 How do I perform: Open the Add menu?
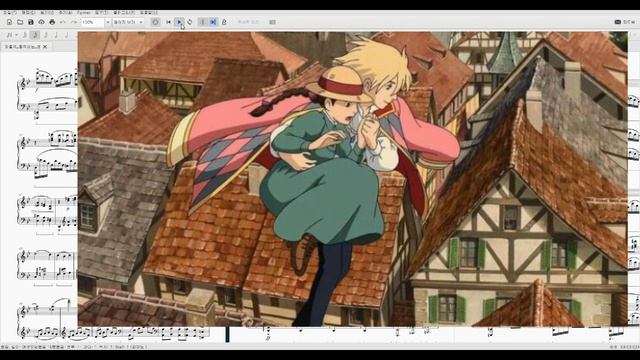coord(65,13)
